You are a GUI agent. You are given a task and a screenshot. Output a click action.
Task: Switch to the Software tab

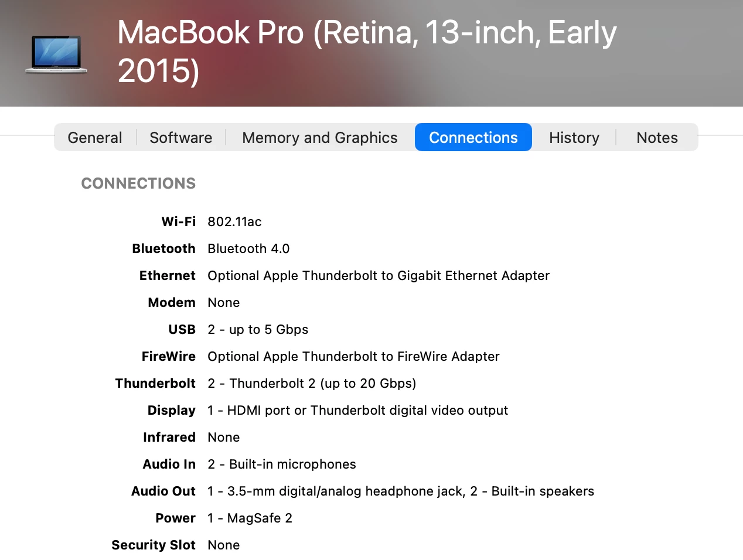click(x=181, y=138)
